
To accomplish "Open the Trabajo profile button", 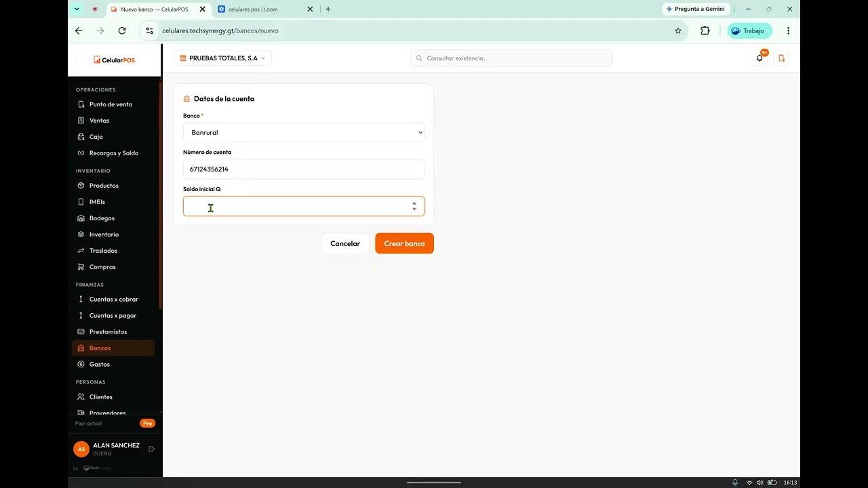I will [749, 30].
